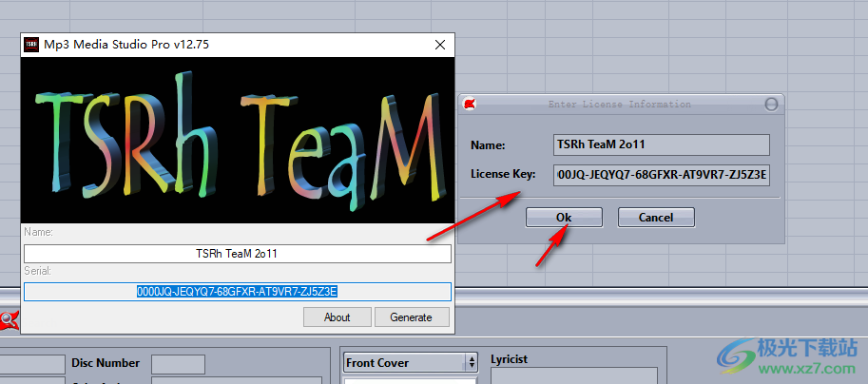The width and height of the screenshot is (868, 384).
Task: Click the Disc Number label
Action: click(x=106, y=363)
